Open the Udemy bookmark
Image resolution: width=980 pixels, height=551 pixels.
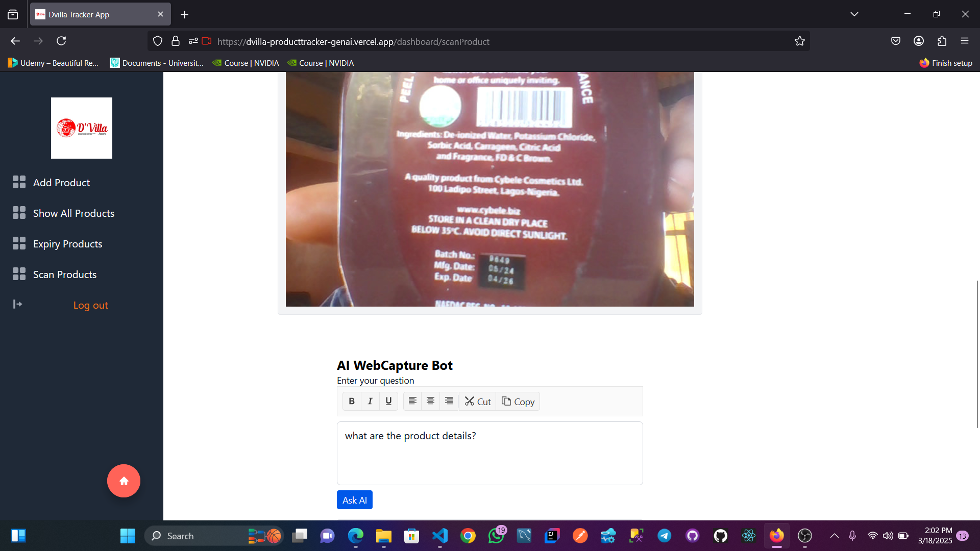[x=53, y=63]
